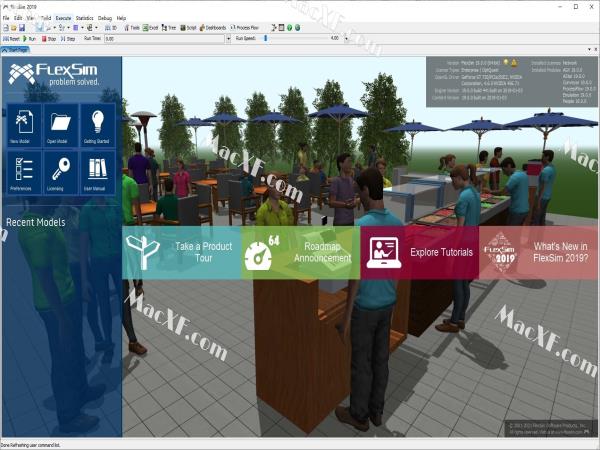Screen dimensions: 600x450
Task: Click the open folder toolbar icon
Action: [x=14, y=28]
